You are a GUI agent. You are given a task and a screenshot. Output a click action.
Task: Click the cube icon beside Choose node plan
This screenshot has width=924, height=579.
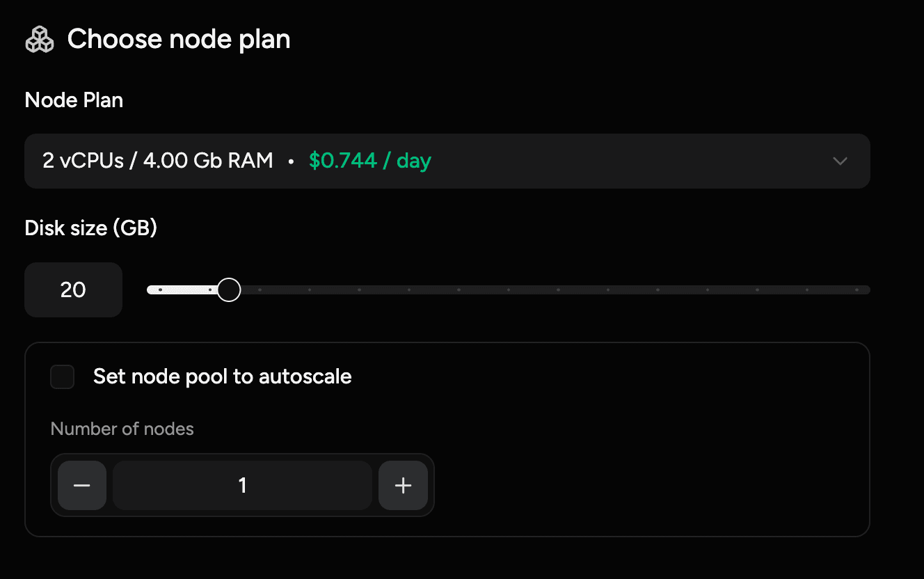pyautogui.click(x=39, y=39)
